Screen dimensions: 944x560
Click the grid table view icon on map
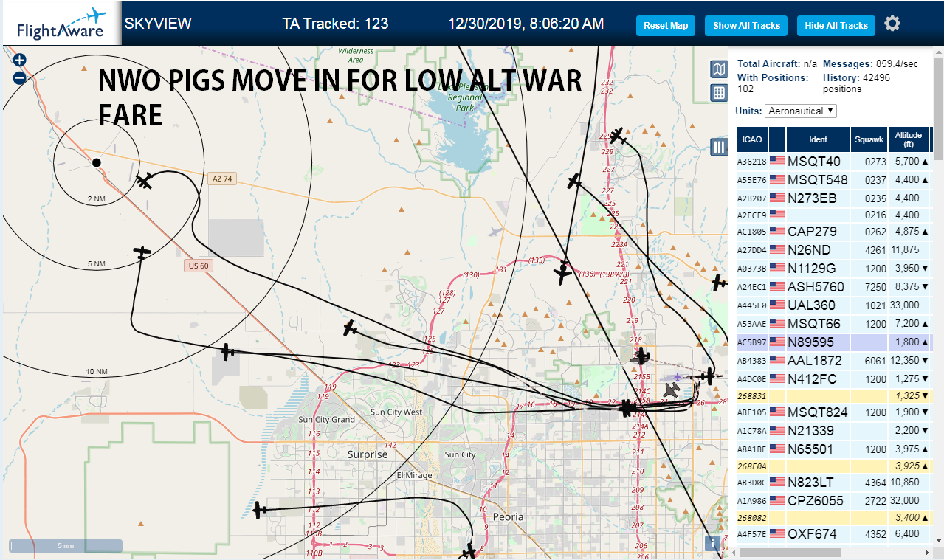coord(718,93)
